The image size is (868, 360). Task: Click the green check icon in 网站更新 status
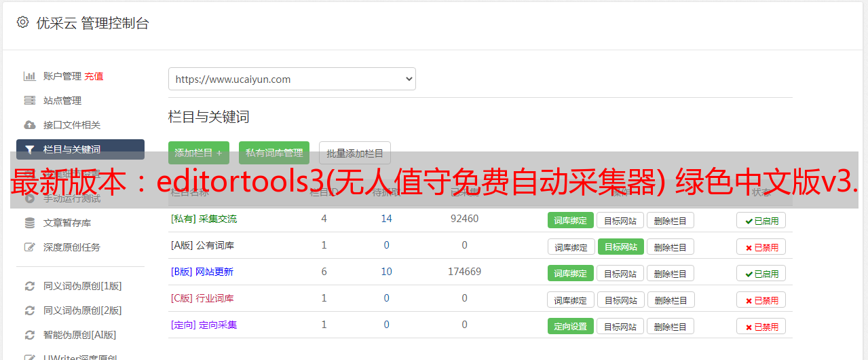749,274
